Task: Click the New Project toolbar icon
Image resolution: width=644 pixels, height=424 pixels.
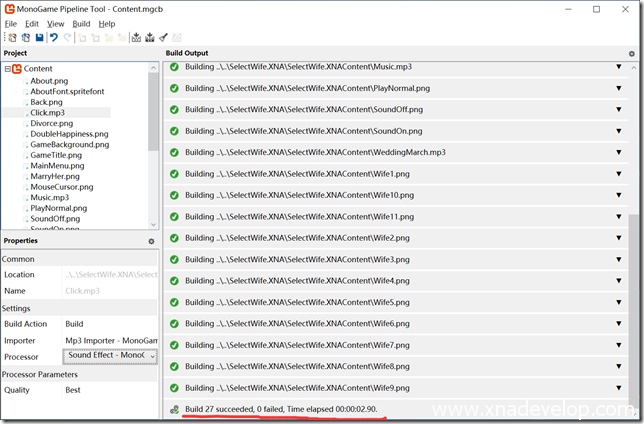Action: [10, 37]
